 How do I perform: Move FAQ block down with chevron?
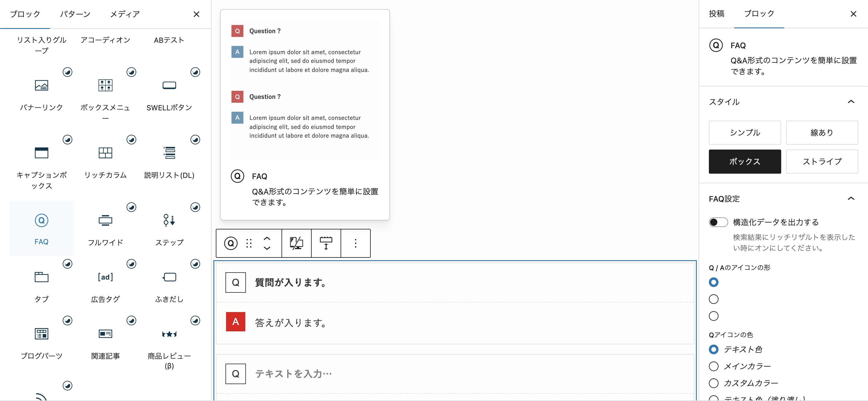(x=267, y=248)
